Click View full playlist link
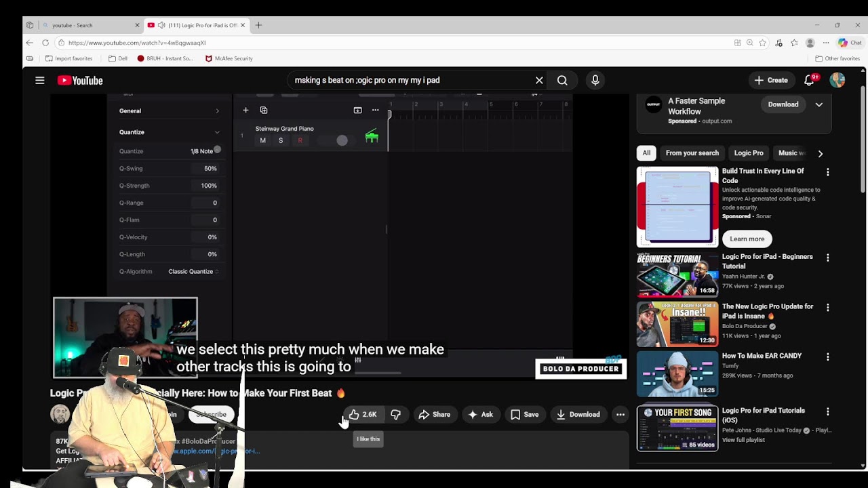 743,440
